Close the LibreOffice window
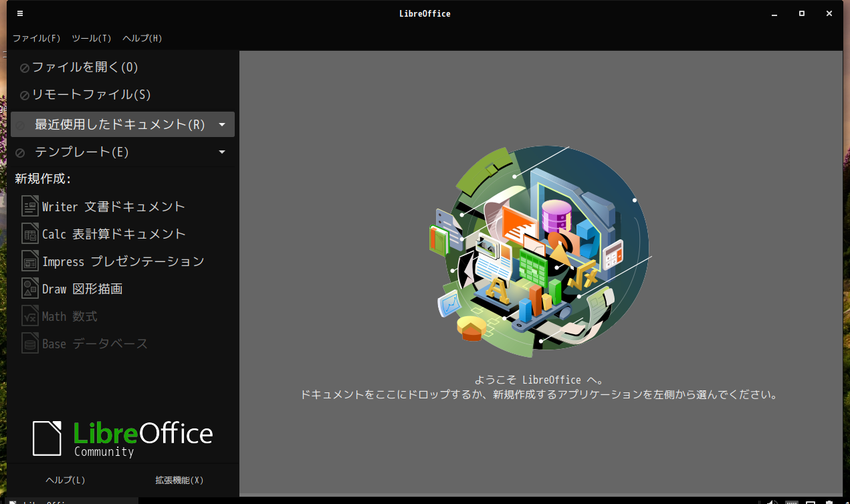Image resolution: width=850 pixels, height=504 pixels. point(829,13)
